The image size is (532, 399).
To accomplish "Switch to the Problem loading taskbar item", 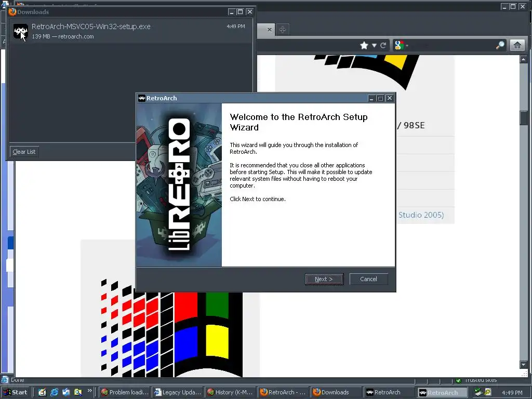I will pos(125,392).
